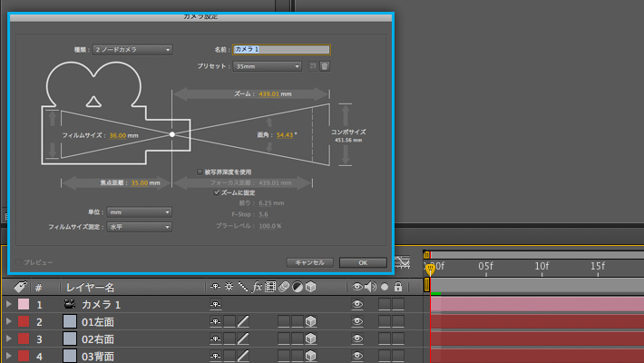
Task: Click the フィルムサイズ value 36.00
Action: [x=118, y=135]
